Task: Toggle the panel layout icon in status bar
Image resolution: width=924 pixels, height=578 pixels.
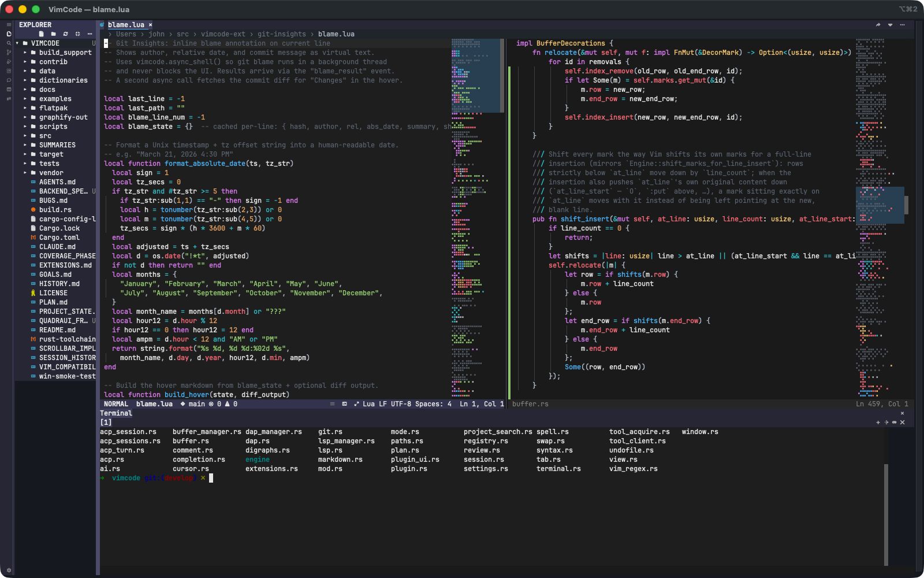Action: point(344,404)
